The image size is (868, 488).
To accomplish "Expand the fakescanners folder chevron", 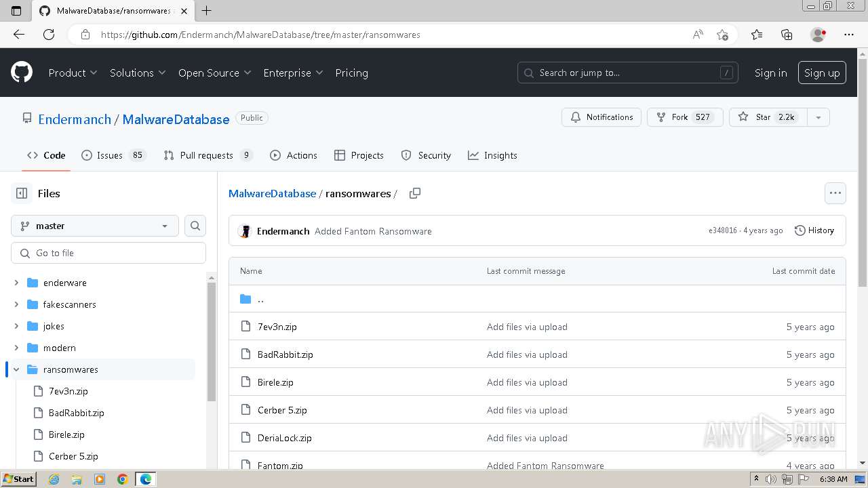I will pos(16,304).
